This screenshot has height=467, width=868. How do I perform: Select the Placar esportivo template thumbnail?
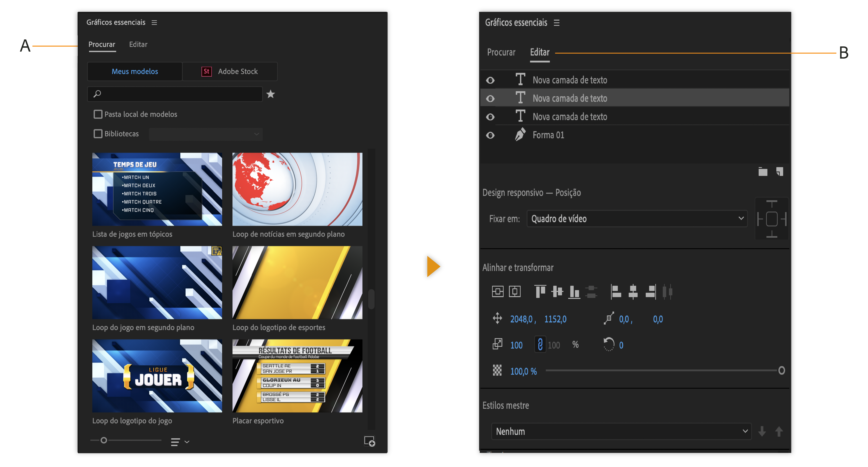(x=297, y=376)
